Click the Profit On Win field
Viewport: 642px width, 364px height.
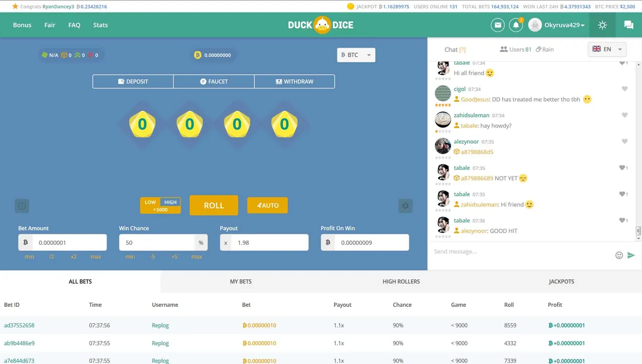pyautogui.click(x=372, y=242)
